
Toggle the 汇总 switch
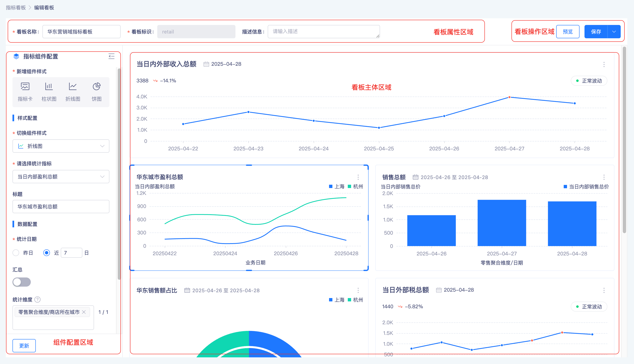21,282
